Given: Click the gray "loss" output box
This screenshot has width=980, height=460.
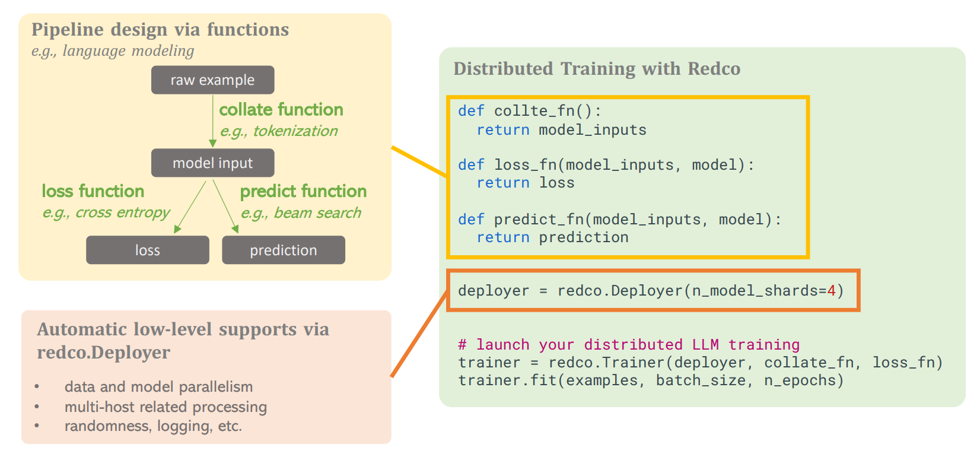Looking at the screenshot, I should coord(147,250).
